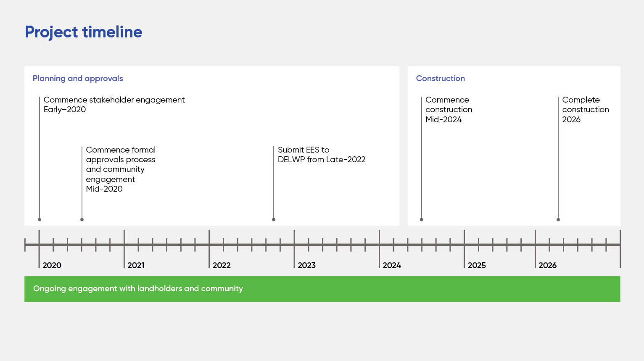
Task: Click the Complete construction marker dot
Action: [x=558, y=219]
